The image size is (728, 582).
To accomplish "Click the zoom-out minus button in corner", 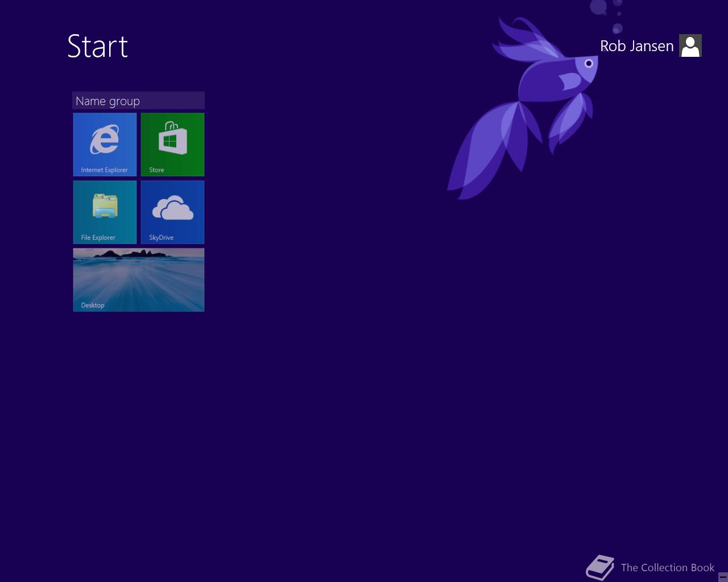I will [723, 576].
